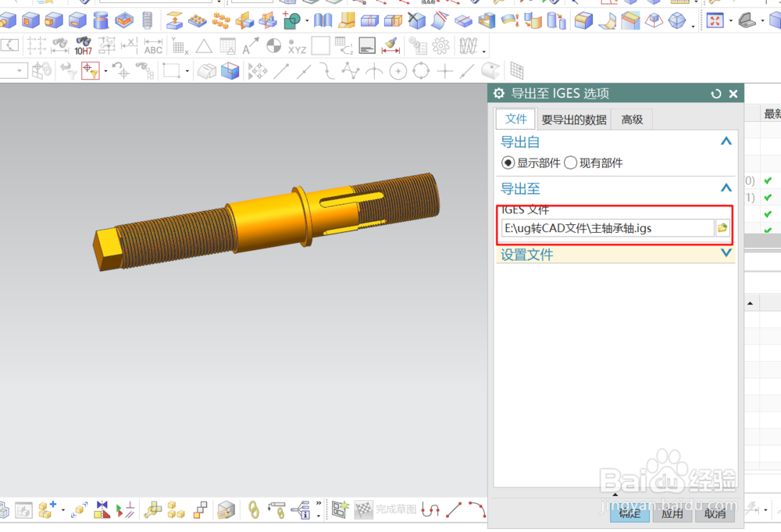Open the assembly constraints key icon
The image size is (781, 532).
(x=153, y=509)
